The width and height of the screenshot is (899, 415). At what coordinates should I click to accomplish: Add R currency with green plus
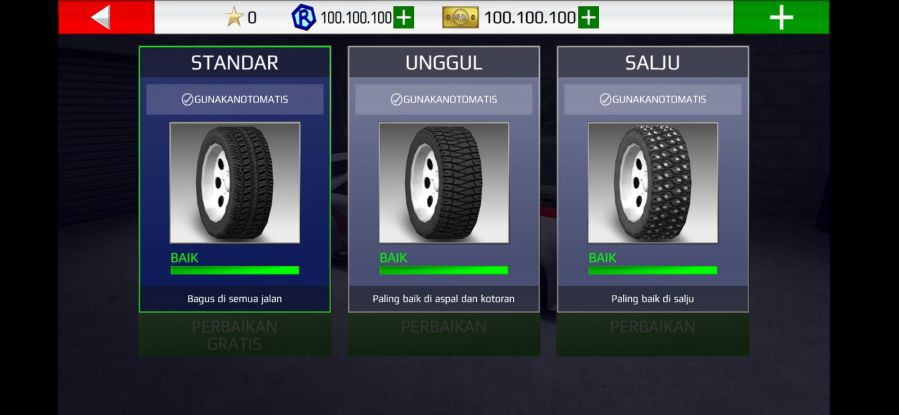coord(404,18)
